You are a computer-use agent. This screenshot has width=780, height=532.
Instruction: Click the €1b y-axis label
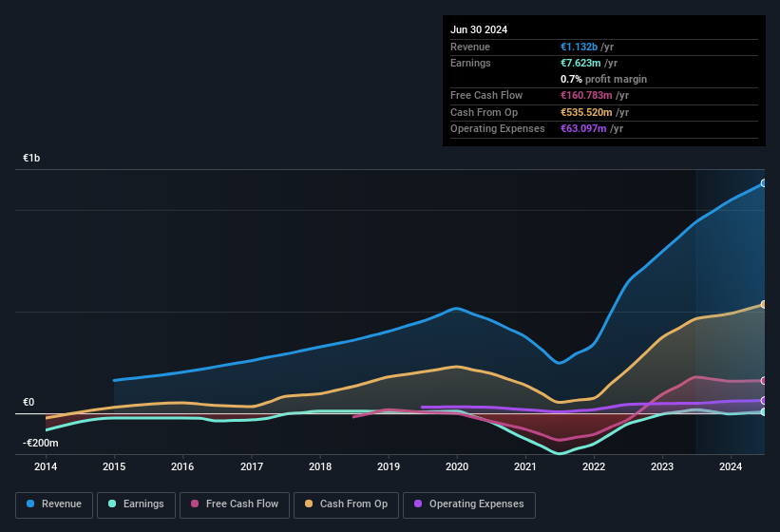coord(31,158)
